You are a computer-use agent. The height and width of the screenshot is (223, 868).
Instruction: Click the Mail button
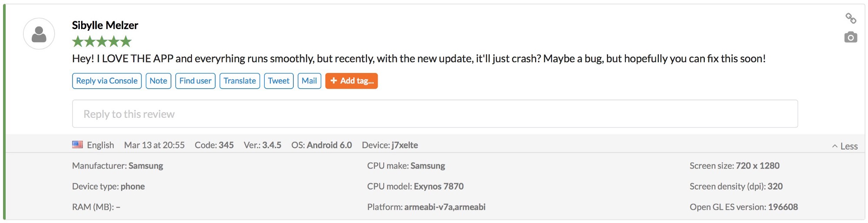[309, 81]
